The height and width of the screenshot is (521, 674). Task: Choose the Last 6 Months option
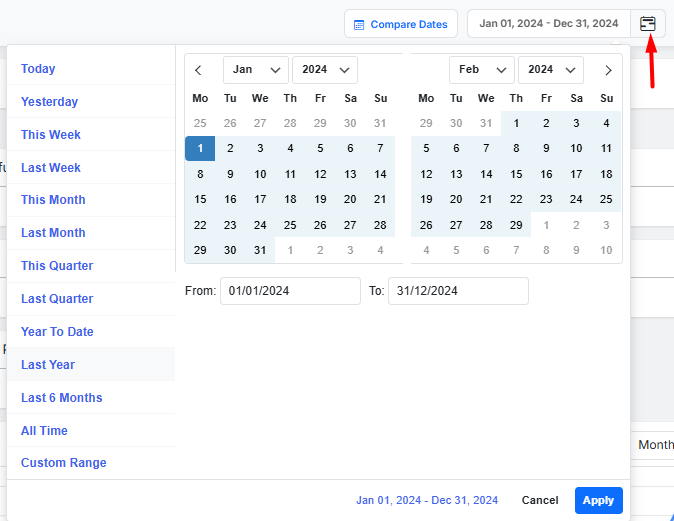[61, 398]
